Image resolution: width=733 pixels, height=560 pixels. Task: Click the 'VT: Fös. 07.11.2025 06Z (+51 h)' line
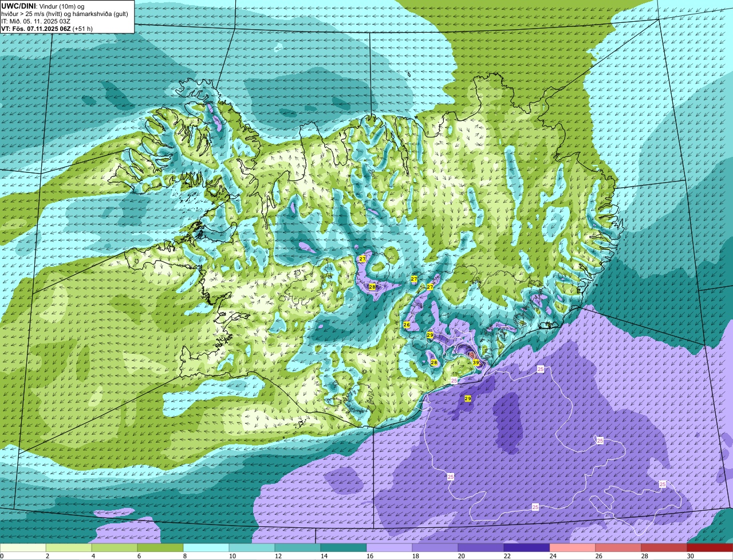[47, 29]
